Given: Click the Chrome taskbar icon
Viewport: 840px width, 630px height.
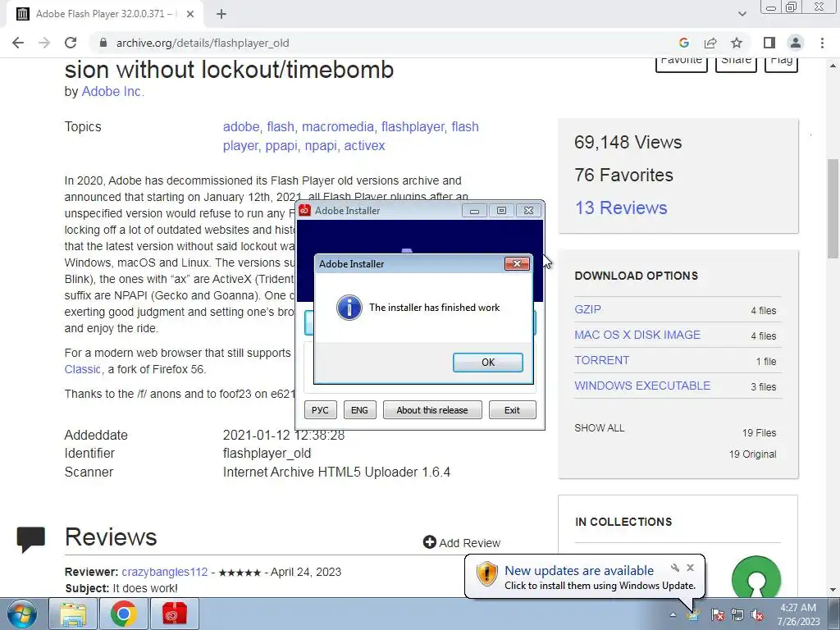Looking at the screenshot, I should click(123, 614).
